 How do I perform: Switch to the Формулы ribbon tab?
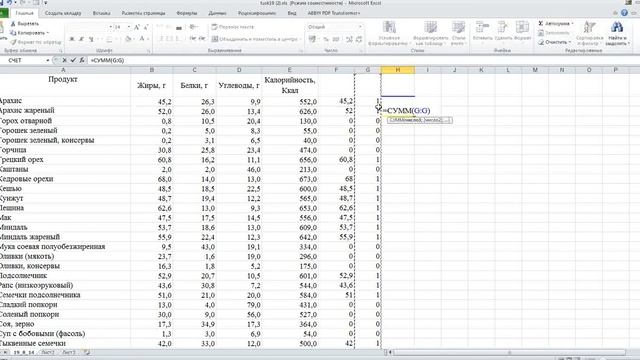tap(187, 13)
